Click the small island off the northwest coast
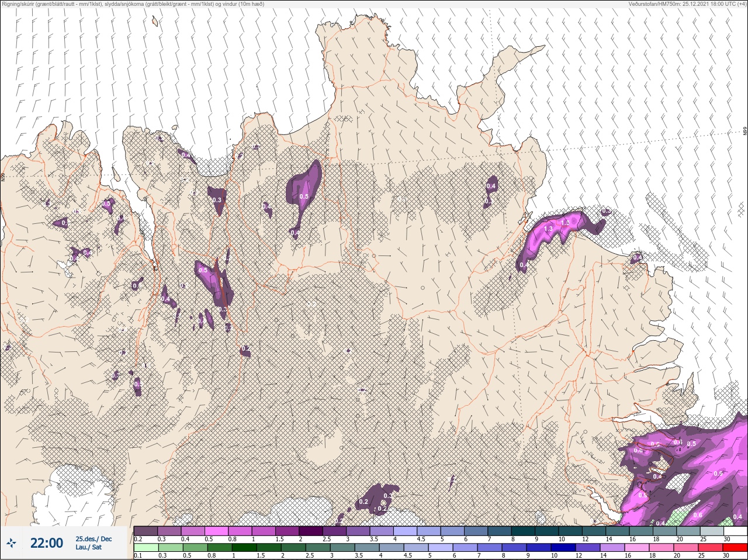This screenshot has width=748, height=560. click(155, 21)
